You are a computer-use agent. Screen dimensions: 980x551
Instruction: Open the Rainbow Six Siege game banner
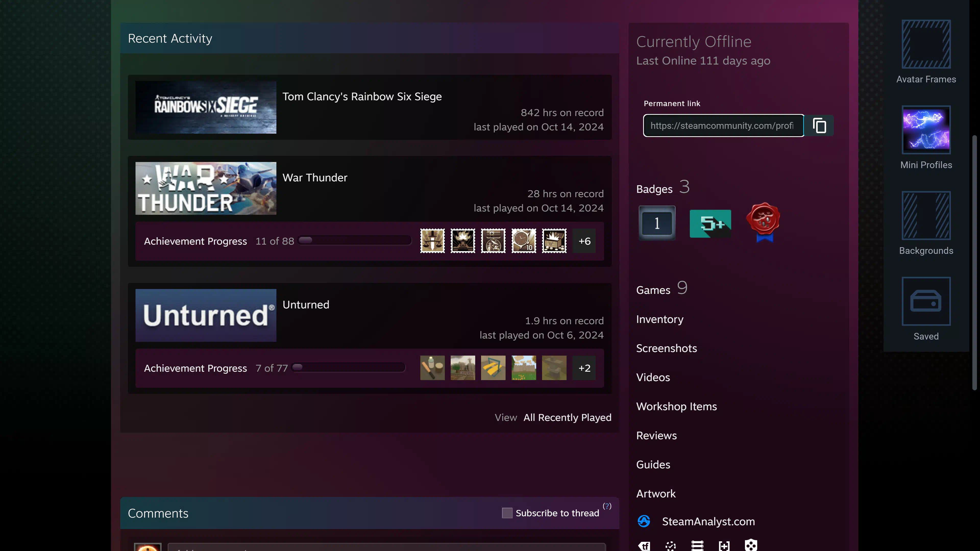206,107
